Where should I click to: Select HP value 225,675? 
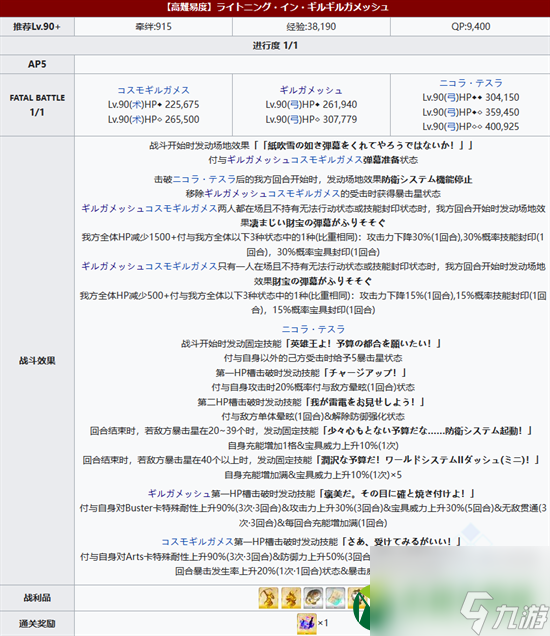pyautogui.click(x=182, y=105)
